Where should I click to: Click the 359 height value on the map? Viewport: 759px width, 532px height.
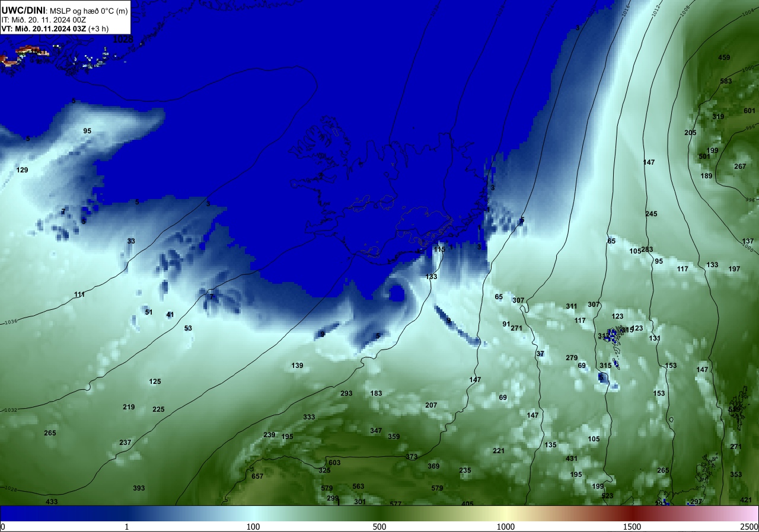pos(394,437)
